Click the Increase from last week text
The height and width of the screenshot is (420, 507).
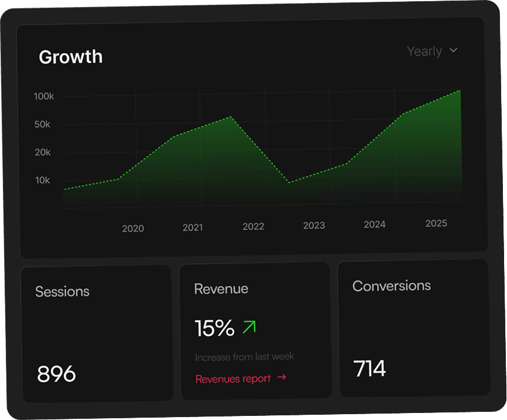pyautogui.click(x=244, y=357)
